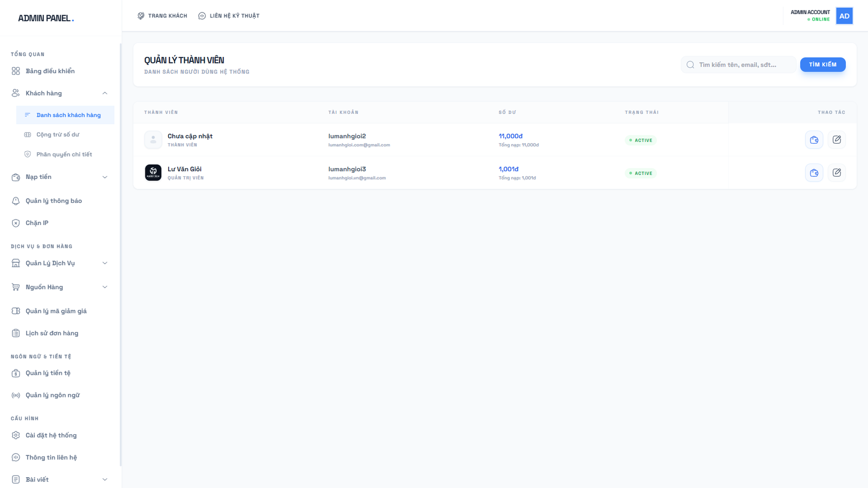This screenshot has width=868, height=488.
Task: Expand the Bài viết submenu
Action: pos(105,480)
